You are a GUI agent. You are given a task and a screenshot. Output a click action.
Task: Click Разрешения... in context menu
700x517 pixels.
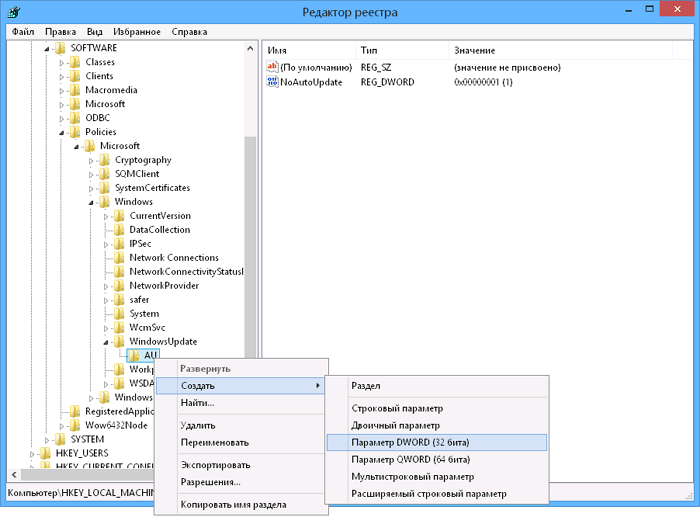210,482
